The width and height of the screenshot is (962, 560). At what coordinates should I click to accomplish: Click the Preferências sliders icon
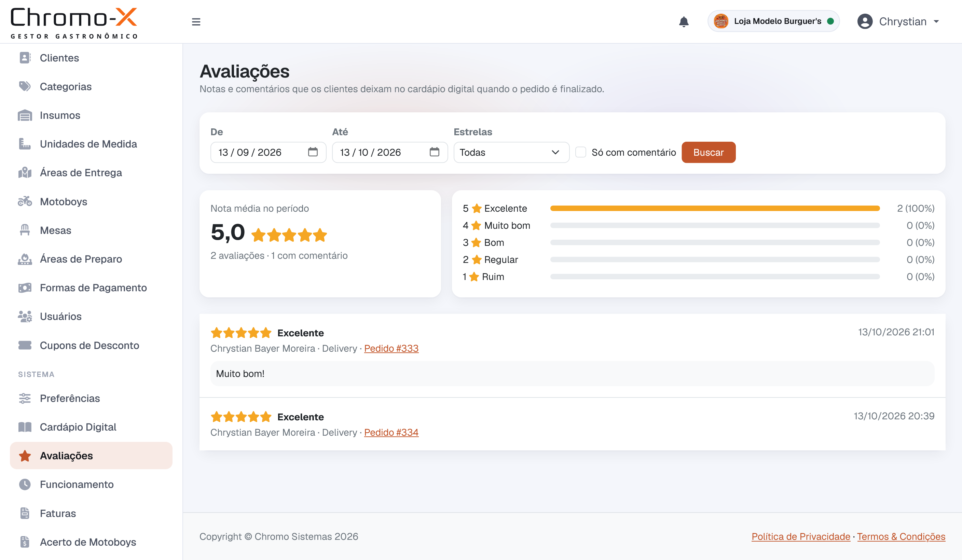pyautogui.click(x=25, y=398)
